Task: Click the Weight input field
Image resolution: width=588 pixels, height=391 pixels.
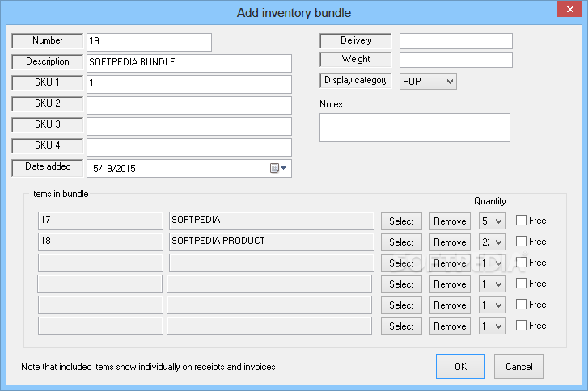Action: click(456, 60)
